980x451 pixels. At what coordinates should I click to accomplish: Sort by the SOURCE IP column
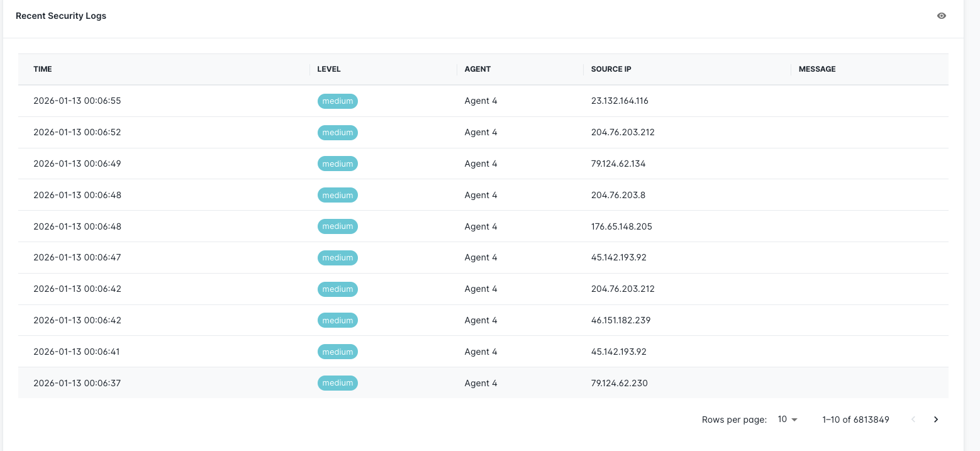click(x=611, y=69)
